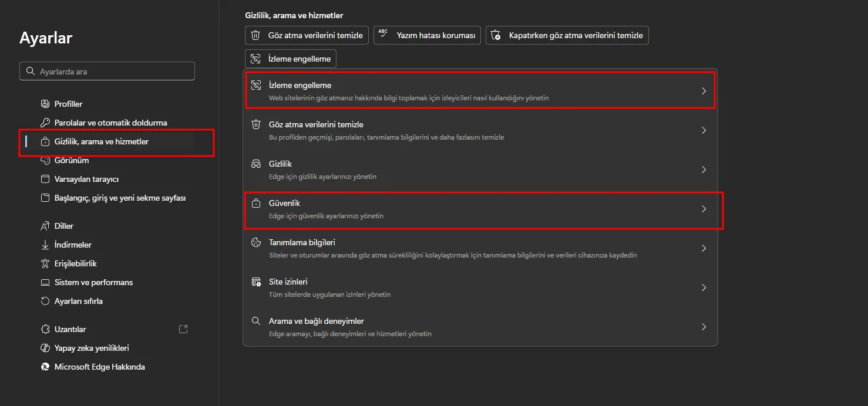The image size is (868, 406).
Task: Click the Uzantılar puzzle icon
Action: click(45, 329)
